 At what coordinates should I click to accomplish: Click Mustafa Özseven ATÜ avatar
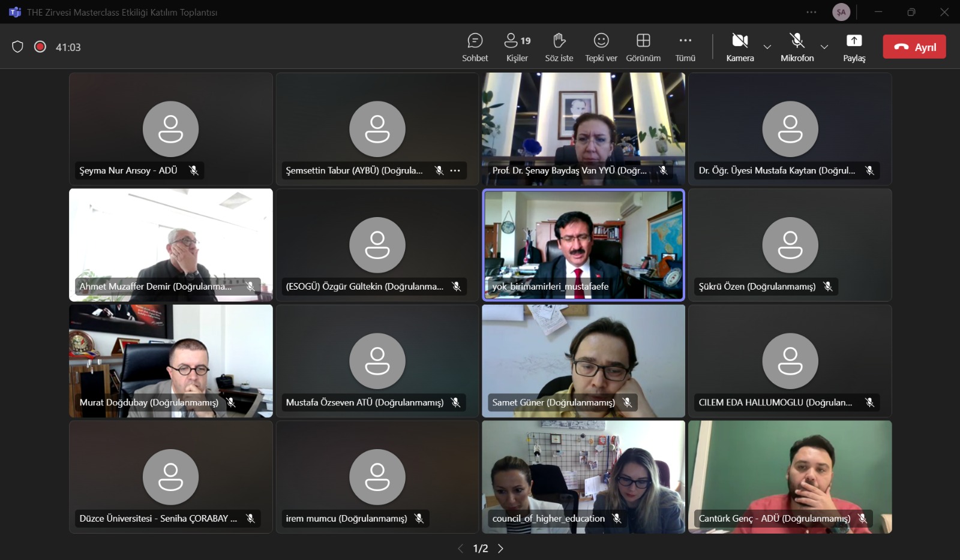tap(377, 361)
